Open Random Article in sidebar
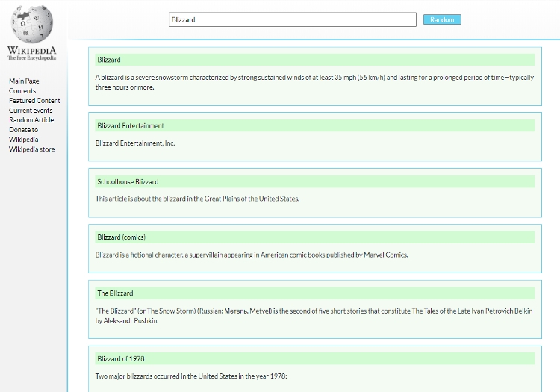Screen dimensions: 560x392 click(x=31, y=120)
